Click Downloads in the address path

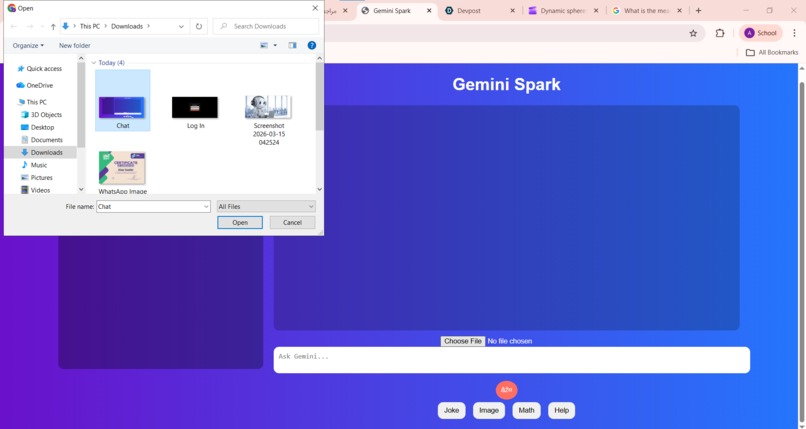pos(127,26)
